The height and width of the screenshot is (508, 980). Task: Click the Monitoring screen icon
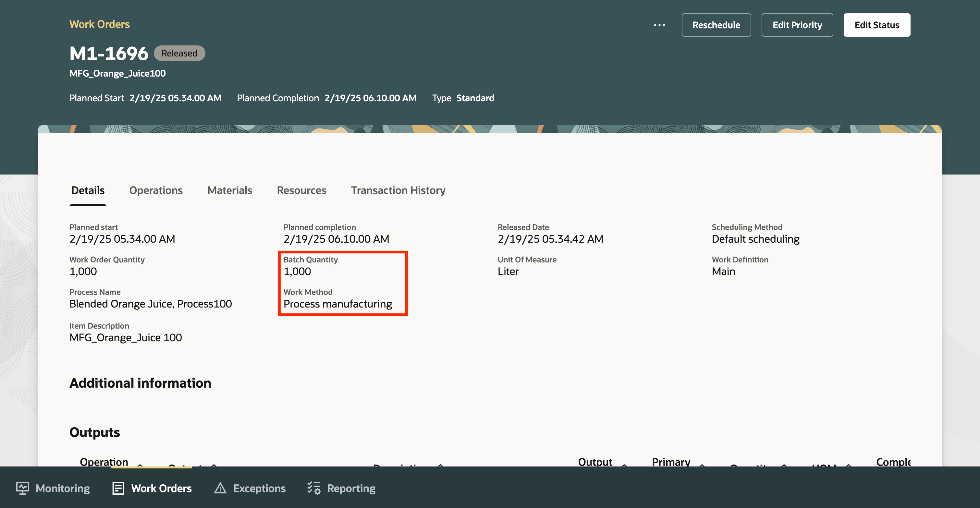pos(22,488)
